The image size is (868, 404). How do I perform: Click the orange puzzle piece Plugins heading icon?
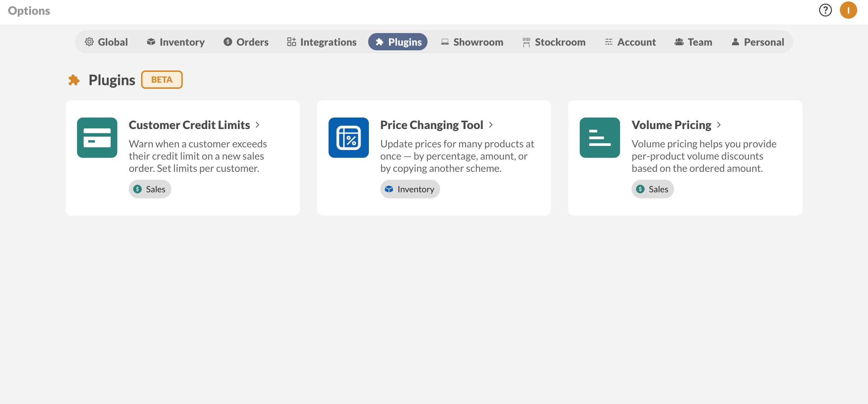tap(74, 80)
